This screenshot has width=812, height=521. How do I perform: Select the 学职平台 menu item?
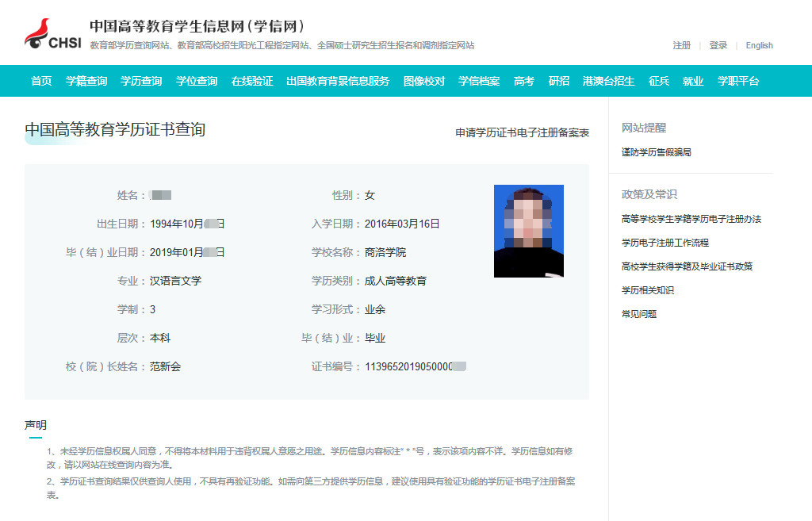coord(738,81)
